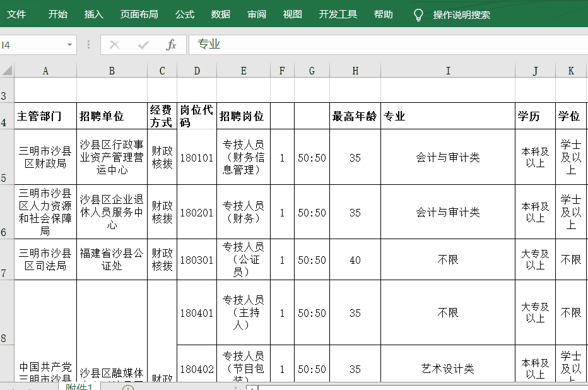Select row 6 header

pyautogui.click(x=7, y=211)
